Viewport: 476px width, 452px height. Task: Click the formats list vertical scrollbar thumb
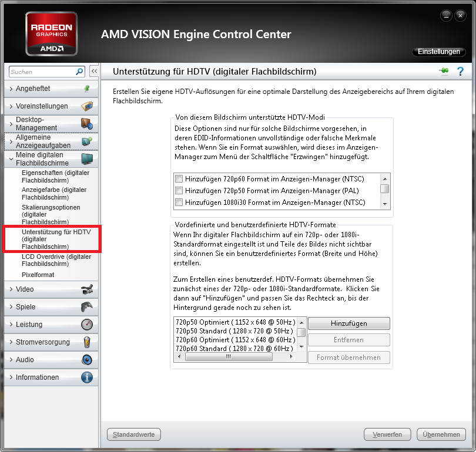point(301,333)
